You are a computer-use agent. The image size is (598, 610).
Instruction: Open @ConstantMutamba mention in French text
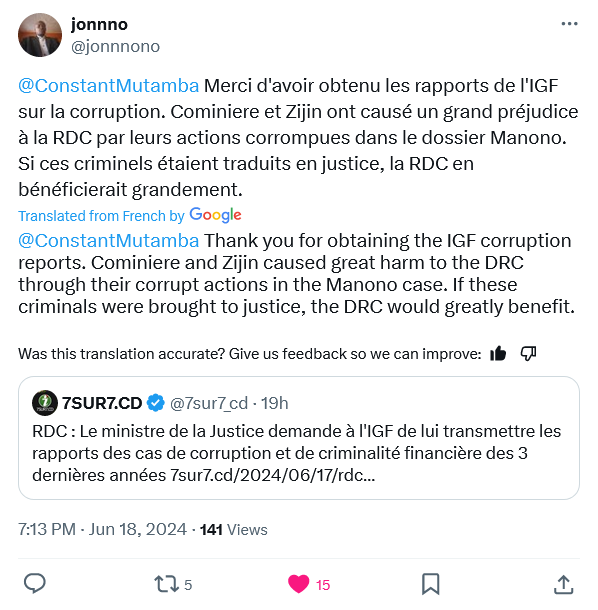[x=109, y=86]
